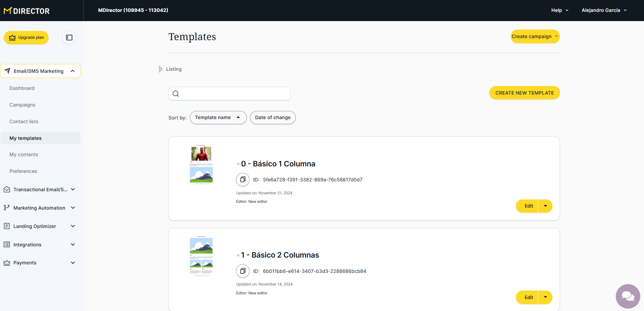Click the MDirector logo
This screenshot has width=644, height=311.
[27, 11]
